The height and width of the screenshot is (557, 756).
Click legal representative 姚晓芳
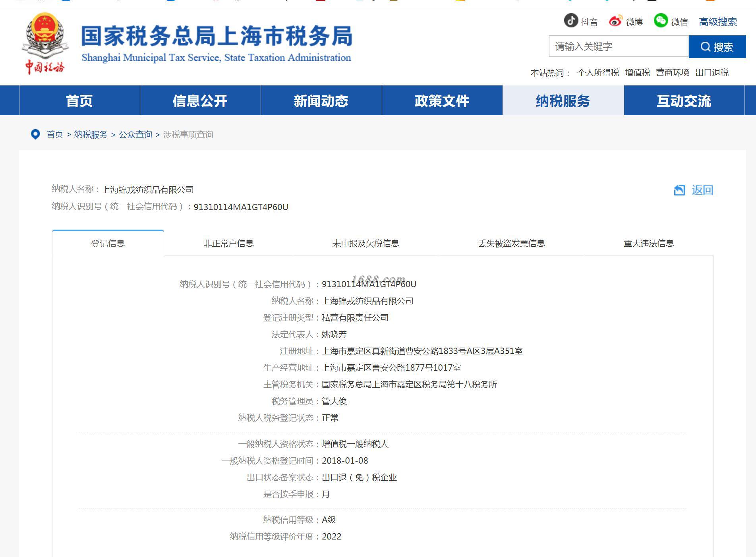(x=334, y=335)
